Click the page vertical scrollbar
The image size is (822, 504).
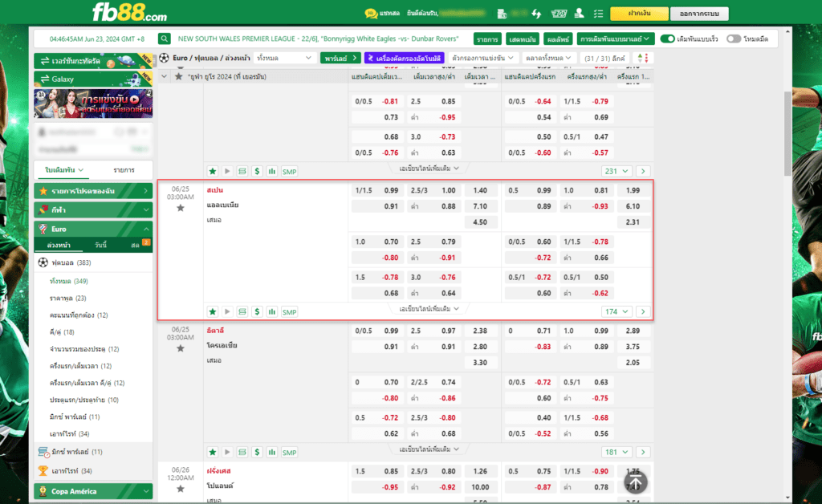pos(788,133)
